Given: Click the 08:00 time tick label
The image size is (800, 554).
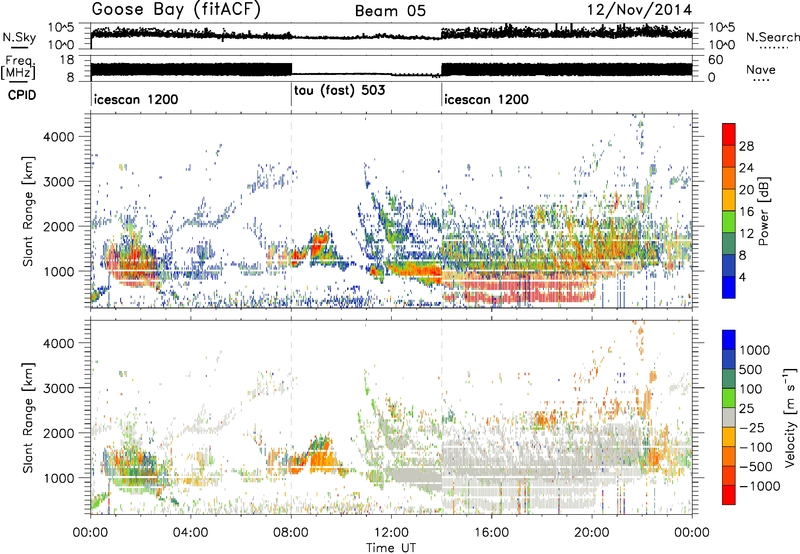Looking at the screenshot, I should 291,533.
